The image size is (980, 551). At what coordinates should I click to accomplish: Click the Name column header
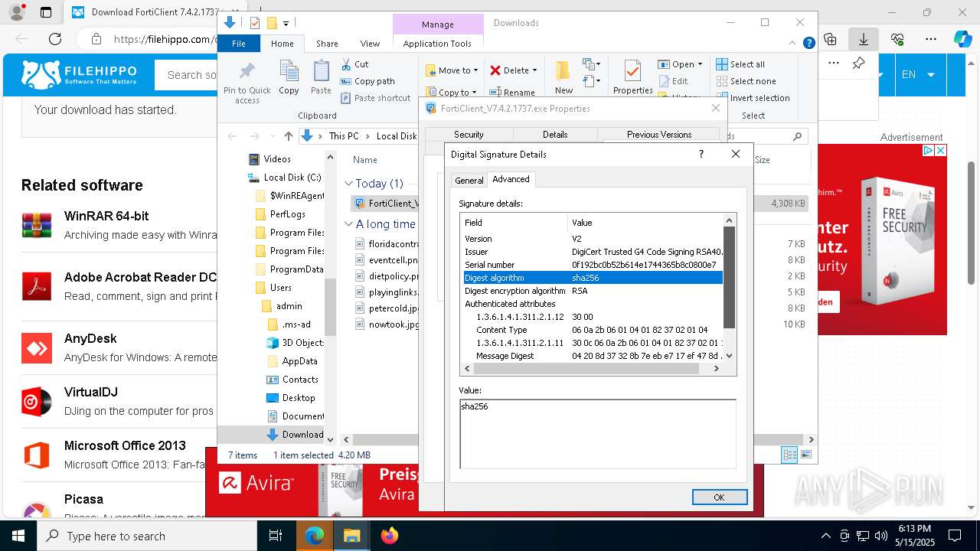point(365,160)
